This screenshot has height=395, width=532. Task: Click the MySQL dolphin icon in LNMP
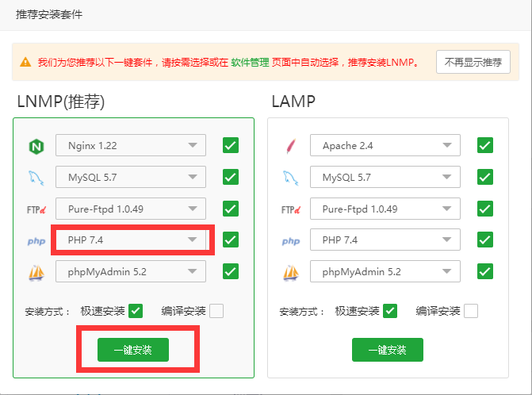point(36,178)
